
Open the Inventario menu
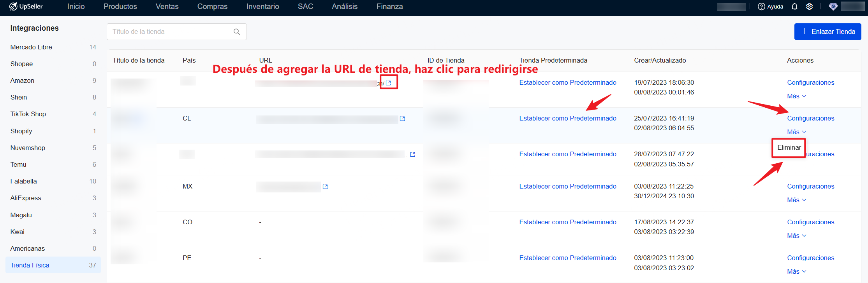(262, 7)
